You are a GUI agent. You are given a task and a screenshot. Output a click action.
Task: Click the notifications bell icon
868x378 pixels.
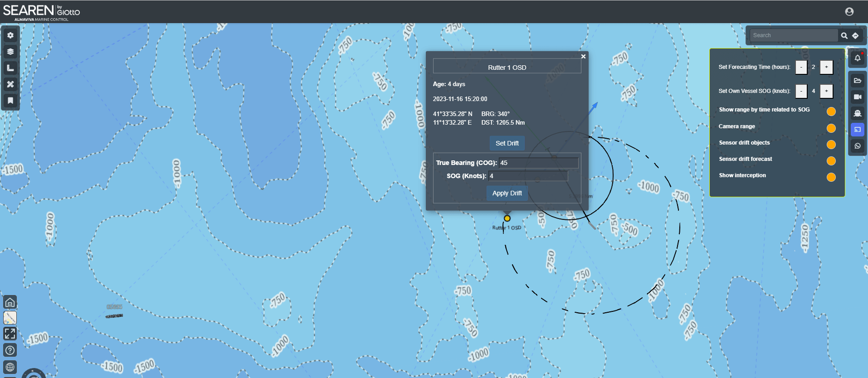pyautogui.click(x=857, y=58)
